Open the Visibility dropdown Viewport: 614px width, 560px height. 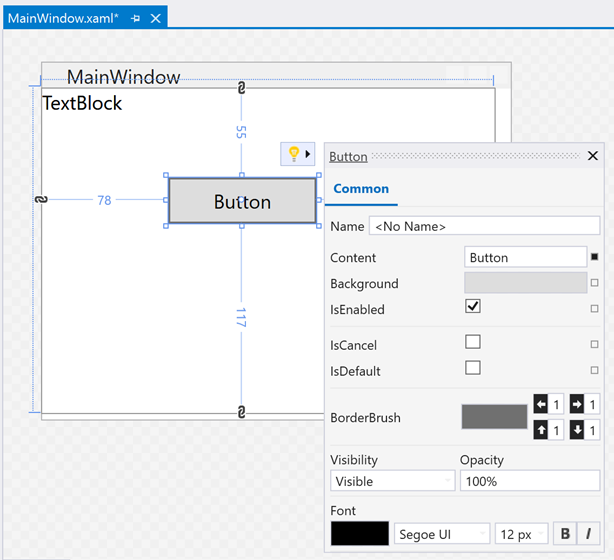point(392,481)
